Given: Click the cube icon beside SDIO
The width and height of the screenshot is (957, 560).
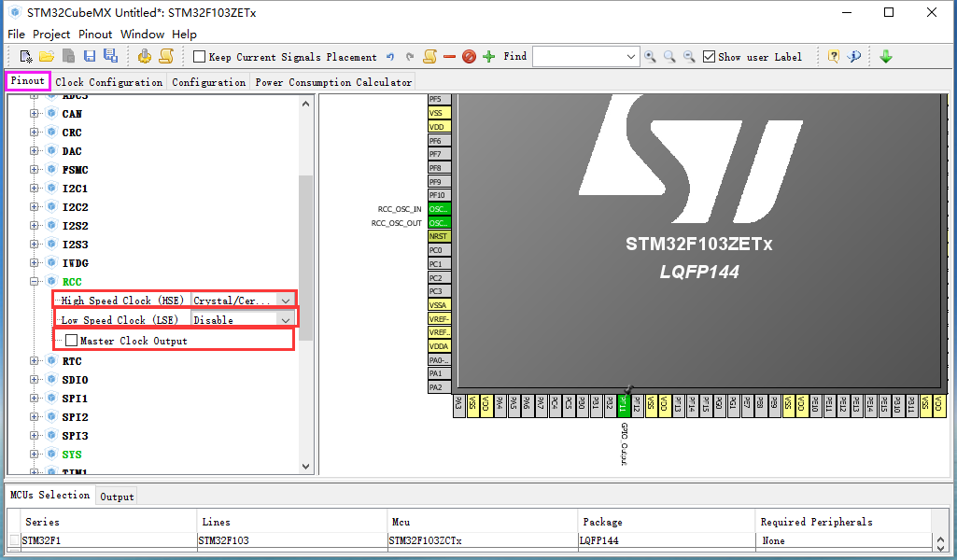Looking at the screenshot, I should (x=52, y=379).
